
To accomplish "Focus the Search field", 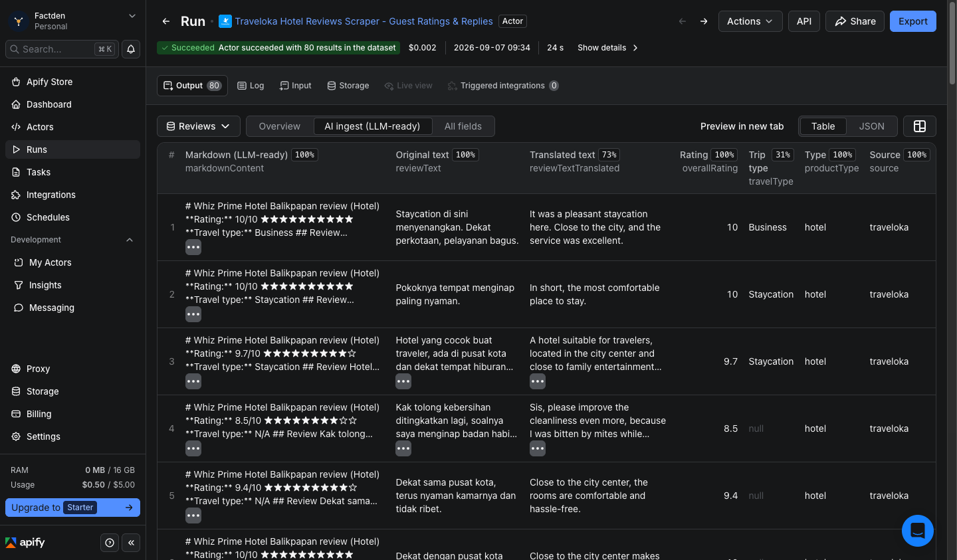I will (62, 49).
